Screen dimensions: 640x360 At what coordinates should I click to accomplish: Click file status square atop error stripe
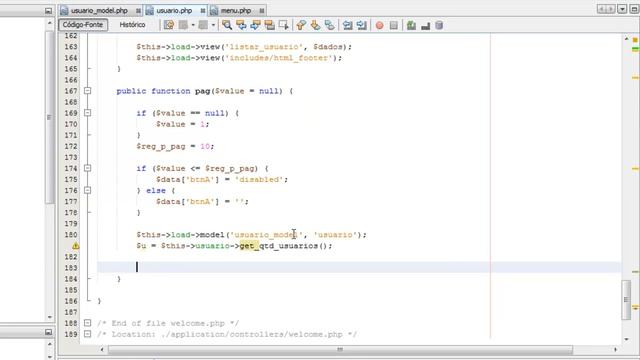tap(635, 40)
